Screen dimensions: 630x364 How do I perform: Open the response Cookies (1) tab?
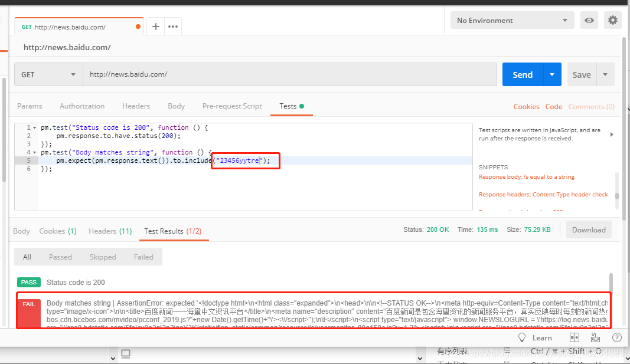pos(58,231)
